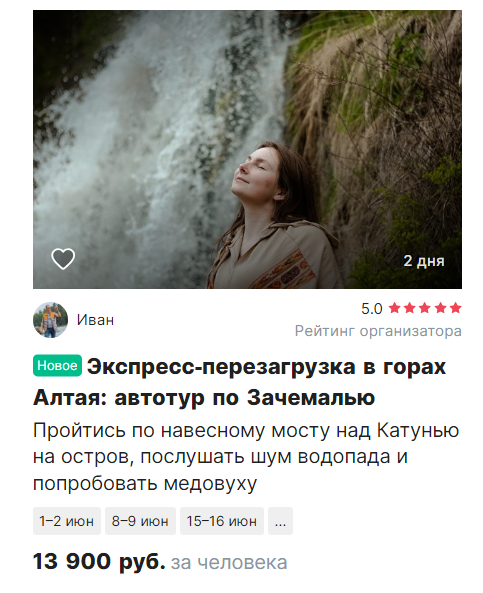Click the автотур по Зачемалью title line

244,397
